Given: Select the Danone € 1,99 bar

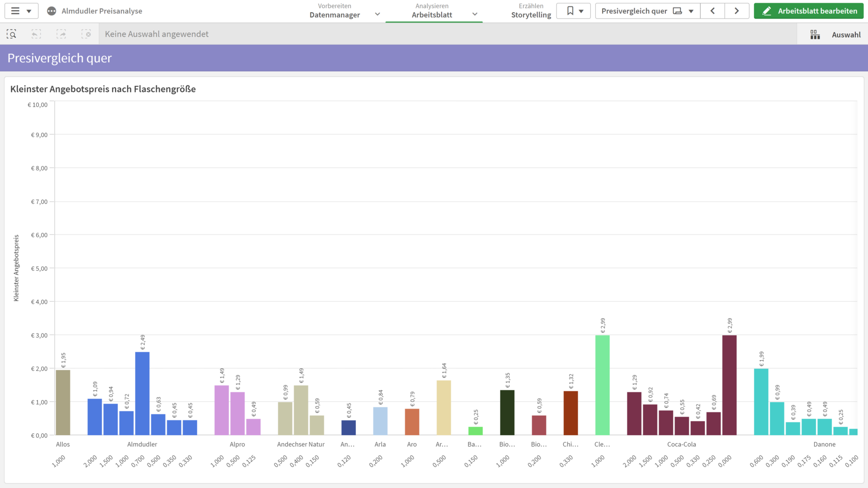Looking at the screenshot, I should pos(761,402).
